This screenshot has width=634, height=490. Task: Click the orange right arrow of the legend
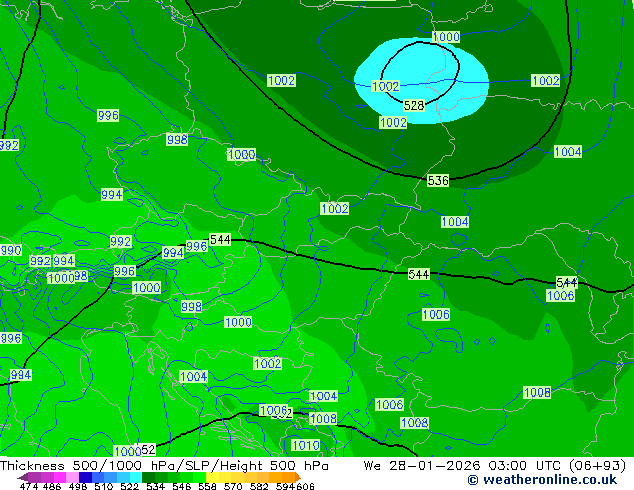(298, 477)
